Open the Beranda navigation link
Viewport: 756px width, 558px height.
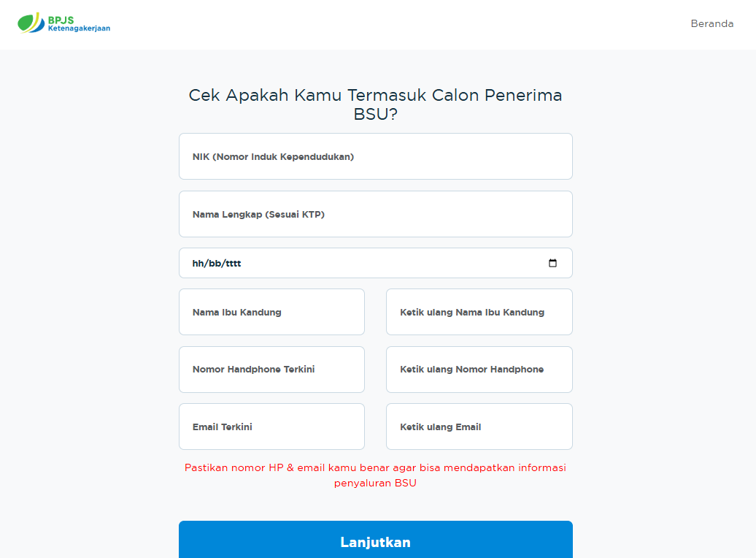click(711, 23)
